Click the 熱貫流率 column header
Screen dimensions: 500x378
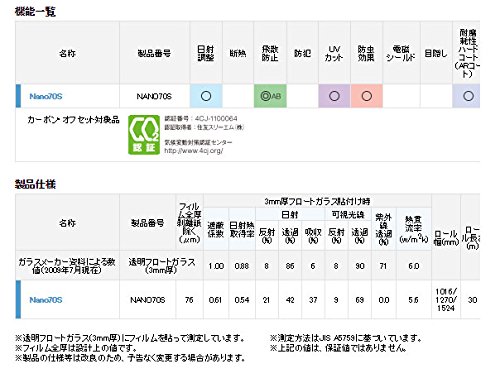tap(413, 229)
